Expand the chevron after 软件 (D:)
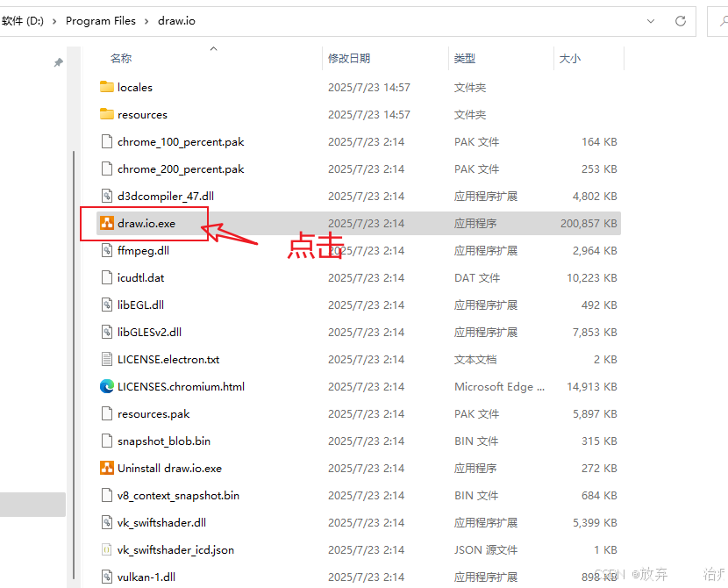 click(x=54, y=21)
